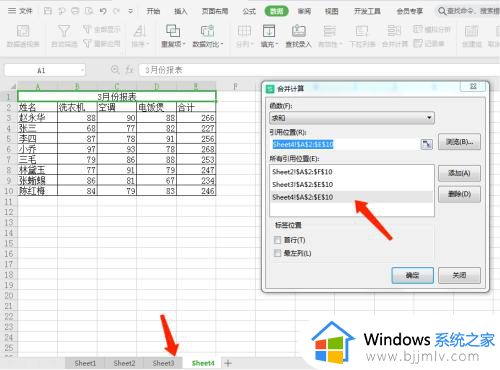Screen dimensions: 500x370
Task: Switch to the 开发工具 ribbon tab
Action: point(367,11)
